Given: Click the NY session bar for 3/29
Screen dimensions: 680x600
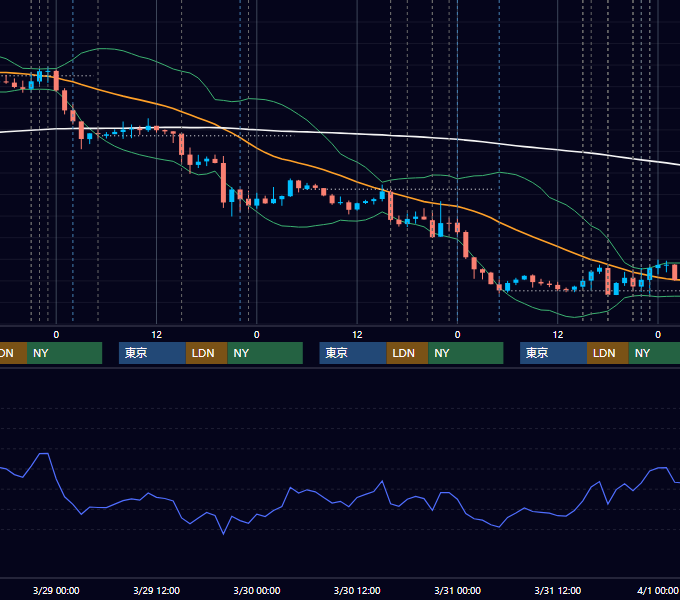Looking at the screenshot, I should [x=265, y=353].
